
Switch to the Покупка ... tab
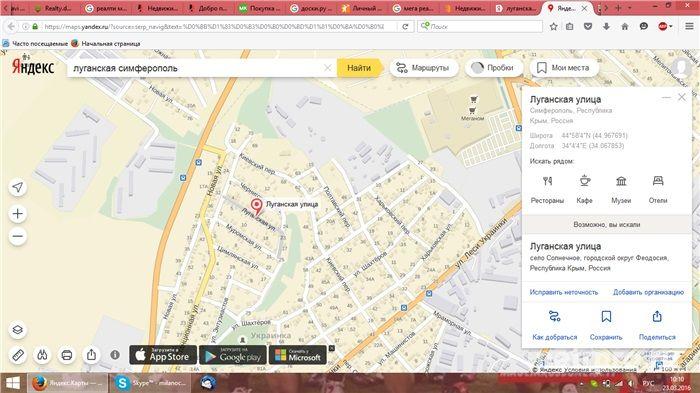pos(260,8)
